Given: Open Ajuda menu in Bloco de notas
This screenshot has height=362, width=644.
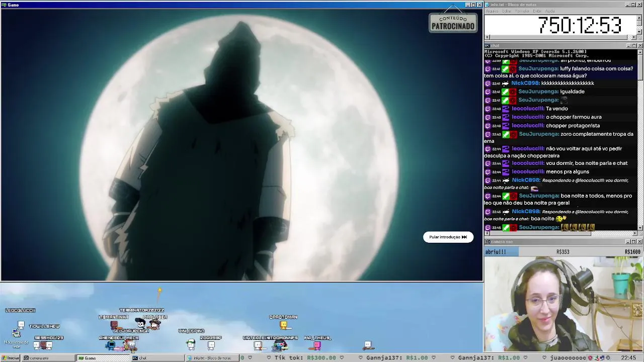Looking at the screenshot, I should [550, 11].
